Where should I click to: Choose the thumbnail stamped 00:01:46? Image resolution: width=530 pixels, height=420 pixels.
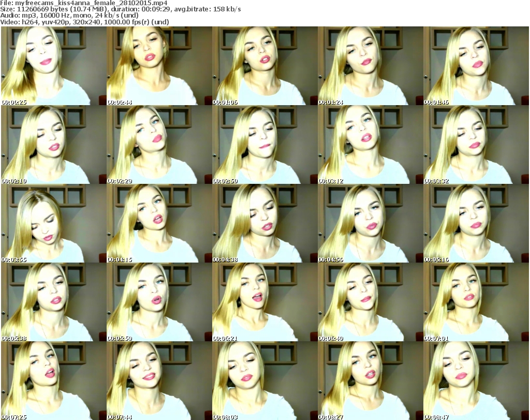coord(476,66)
